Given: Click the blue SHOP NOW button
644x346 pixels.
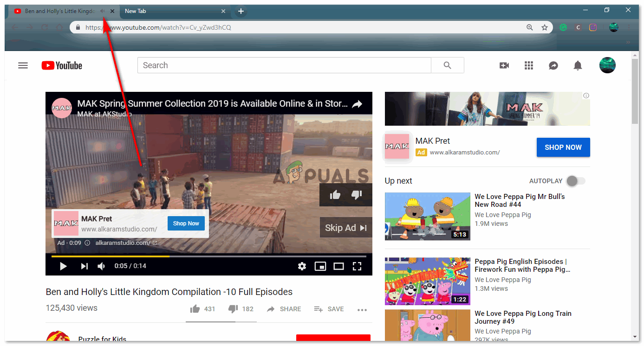Looking at the screenshot, I should click(x=563, y=147).
